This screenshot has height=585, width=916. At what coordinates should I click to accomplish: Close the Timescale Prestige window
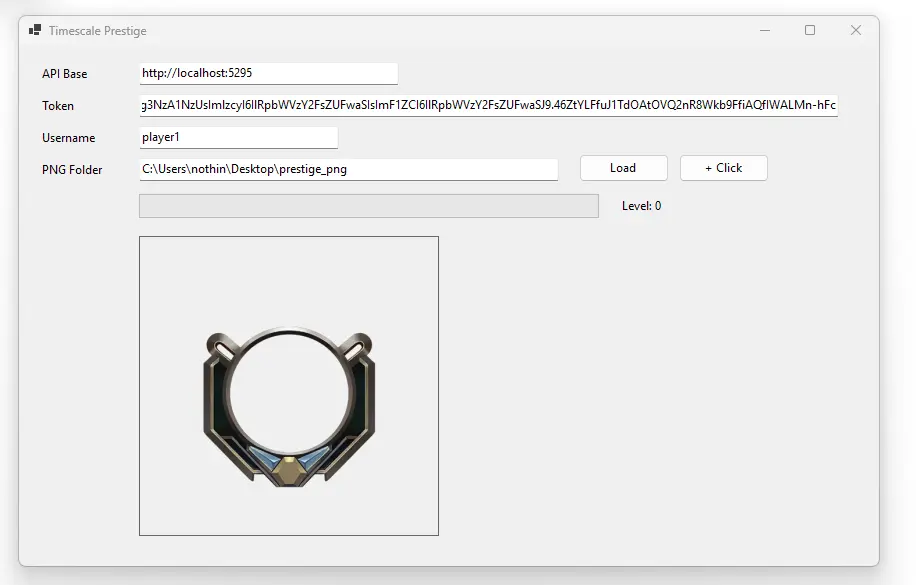tap(856, 30)
